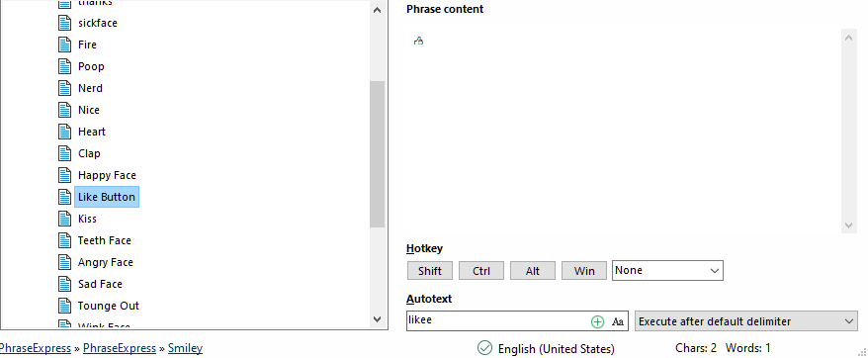The height and width of the screenshot is (358, 868).
Task: Click the green plus icon in Autotext field
Action: [x=597, y=321]
